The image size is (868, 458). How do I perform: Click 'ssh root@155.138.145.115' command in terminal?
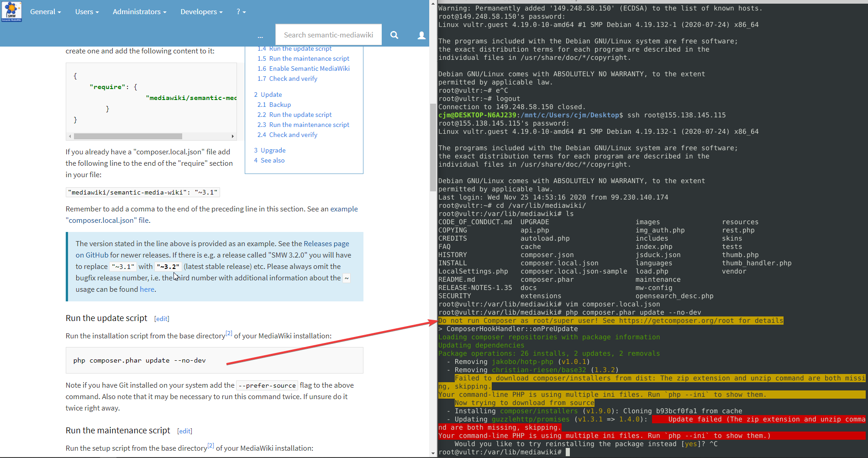(677, 115)
